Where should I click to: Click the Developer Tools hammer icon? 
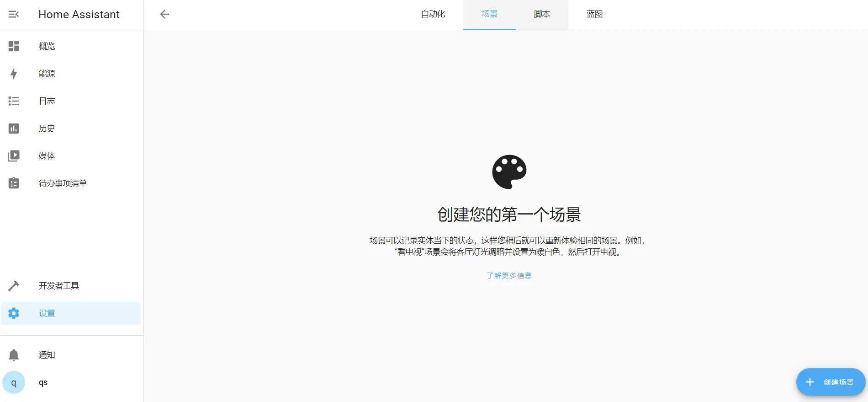point(14,286)
